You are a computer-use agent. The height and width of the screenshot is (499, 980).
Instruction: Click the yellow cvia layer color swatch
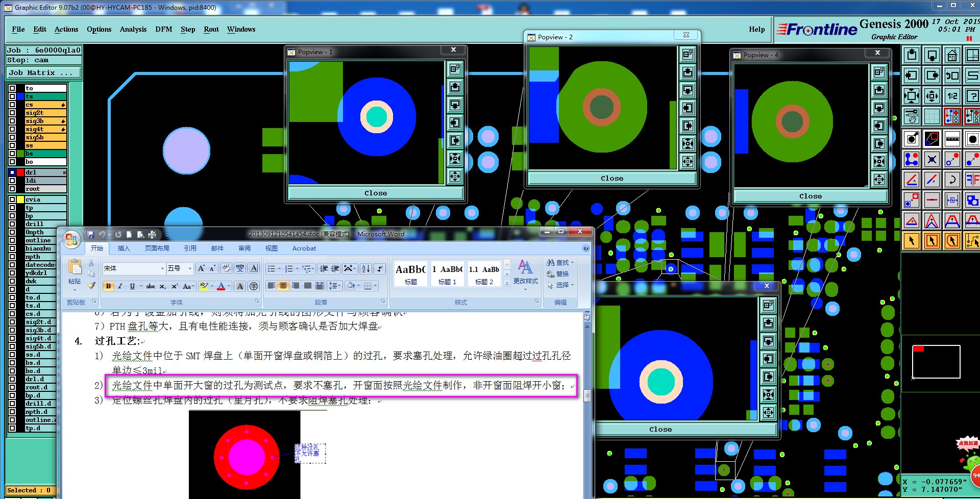(20, 199)
